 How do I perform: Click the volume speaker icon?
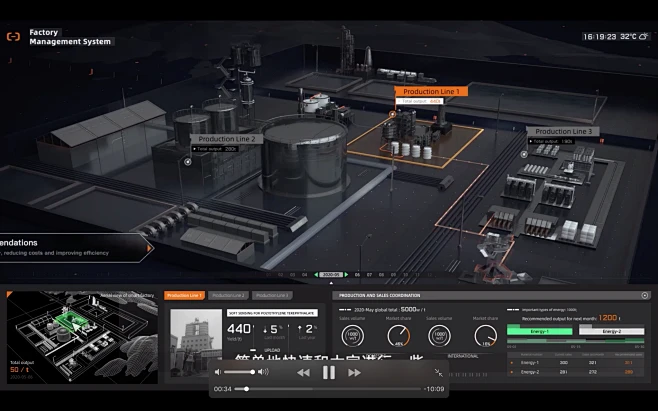[x=219, y=372]
